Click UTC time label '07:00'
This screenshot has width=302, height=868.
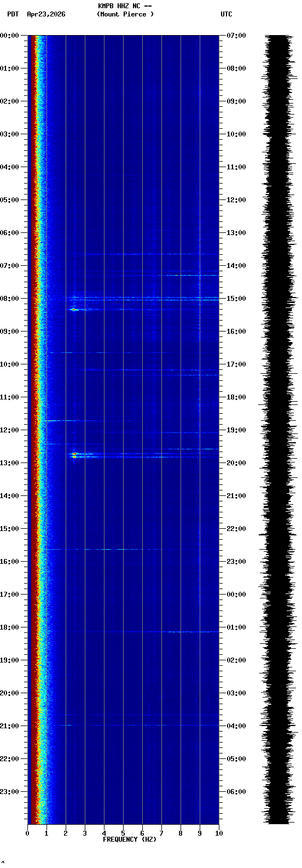pos(236,36)
